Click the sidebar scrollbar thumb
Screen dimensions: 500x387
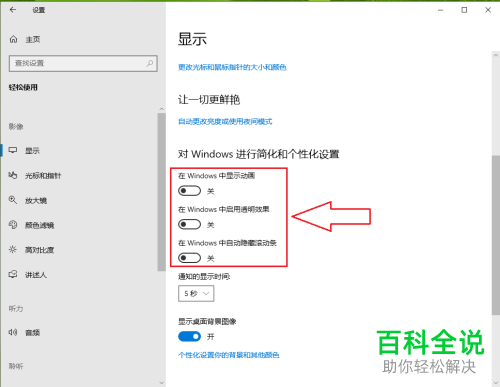(162, 192)
